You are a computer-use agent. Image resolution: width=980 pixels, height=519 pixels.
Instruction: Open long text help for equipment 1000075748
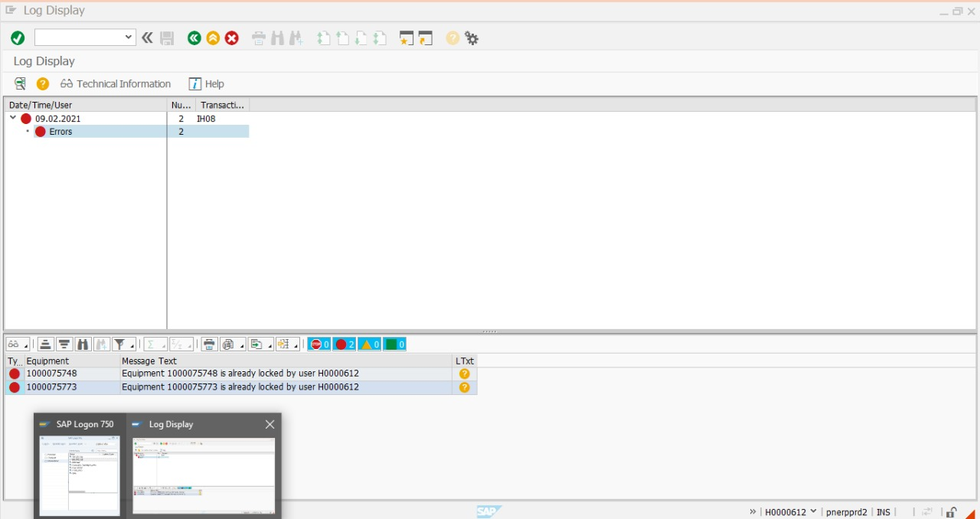point(464,374)
